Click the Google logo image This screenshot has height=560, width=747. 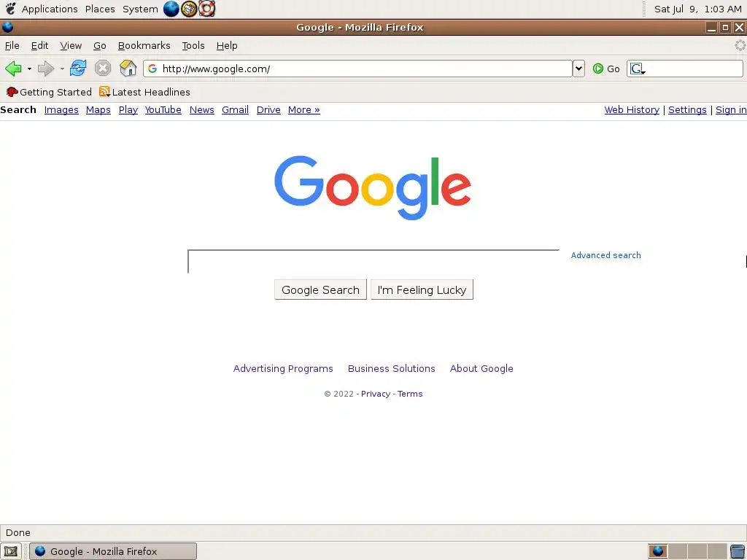point(373,187)
